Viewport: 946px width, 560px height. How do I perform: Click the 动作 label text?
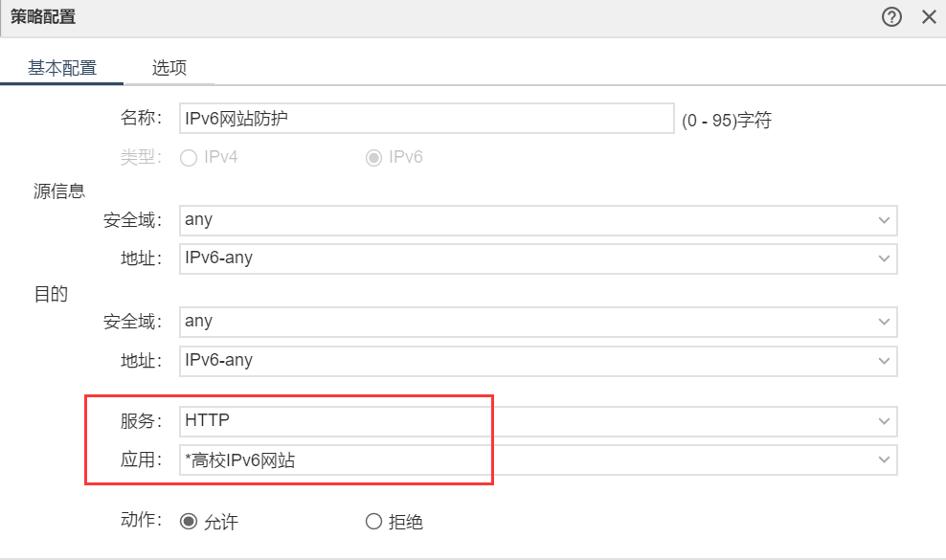(141, 520)
